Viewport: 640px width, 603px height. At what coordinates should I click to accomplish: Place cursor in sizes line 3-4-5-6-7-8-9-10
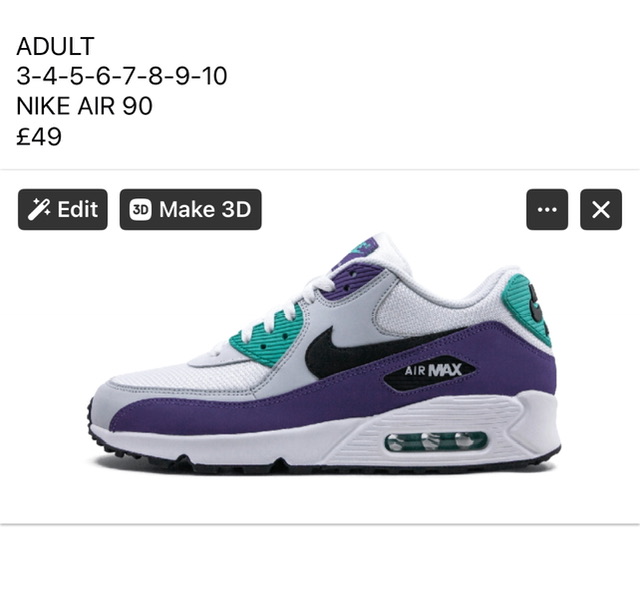[x=122, y=76]
